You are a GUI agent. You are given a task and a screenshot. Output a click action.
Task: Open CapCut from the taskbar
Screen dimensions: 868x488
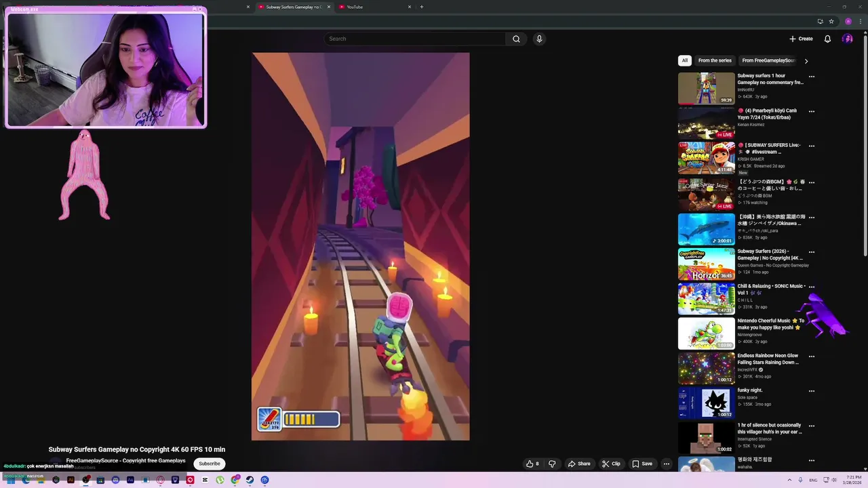click(x=205, y=480)
